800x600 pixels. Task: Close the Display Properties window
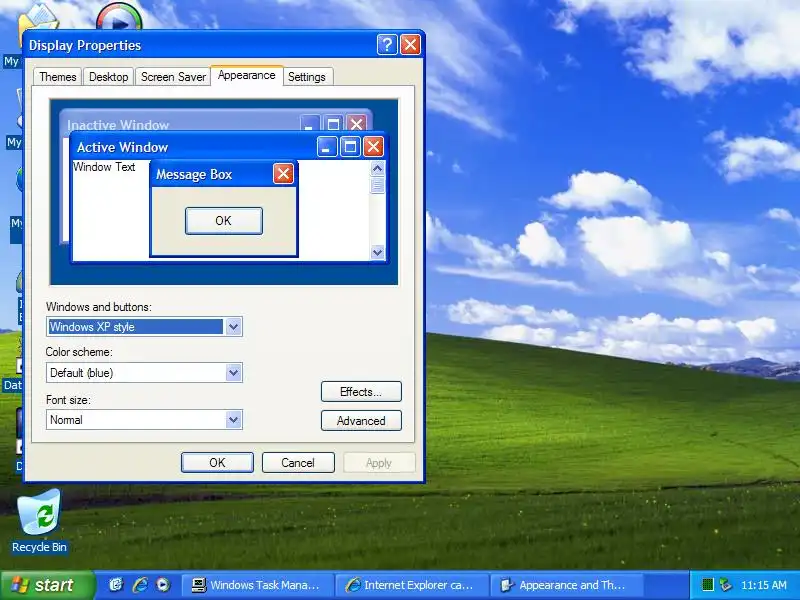pyautogui.click(x=410, y=45)
